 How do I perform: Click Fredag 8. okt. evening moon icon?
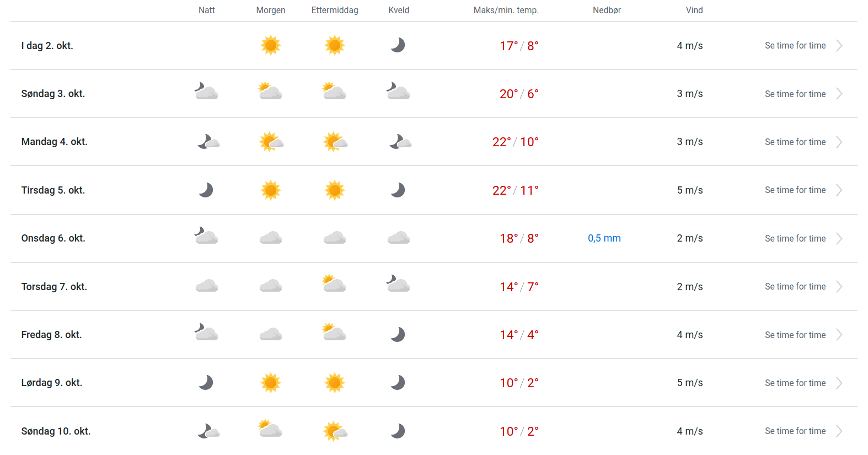[x=398, y=335]
